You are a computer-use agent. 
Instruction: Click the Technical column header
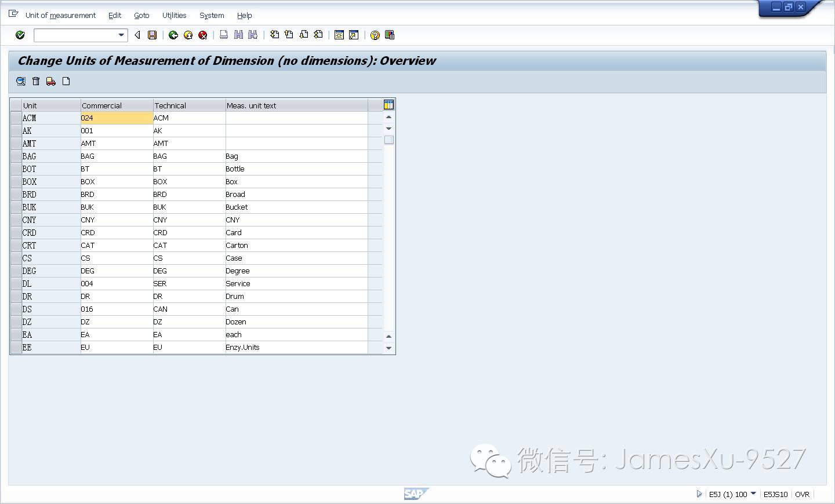[189, 105]
